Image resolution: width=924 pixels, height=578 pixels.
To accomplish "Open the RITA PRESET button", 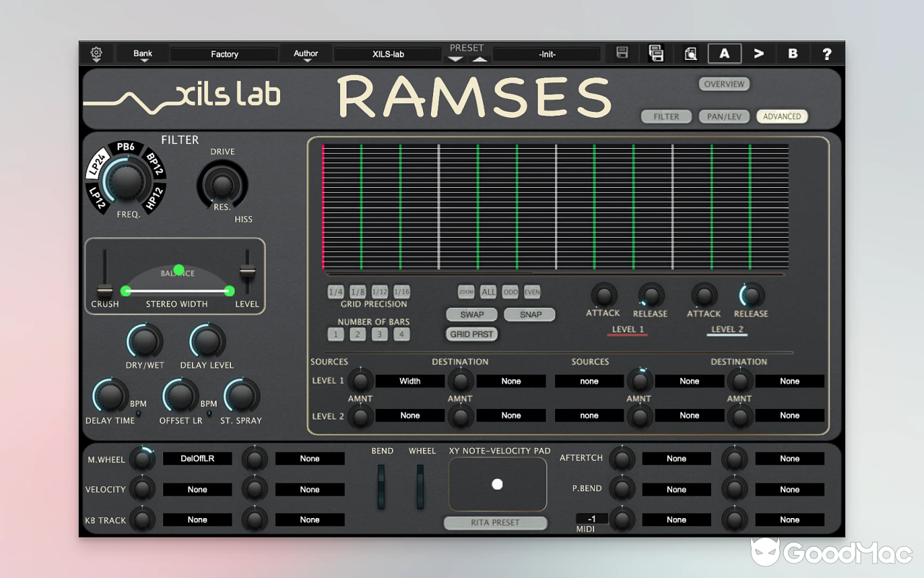I will coord(495,522).
